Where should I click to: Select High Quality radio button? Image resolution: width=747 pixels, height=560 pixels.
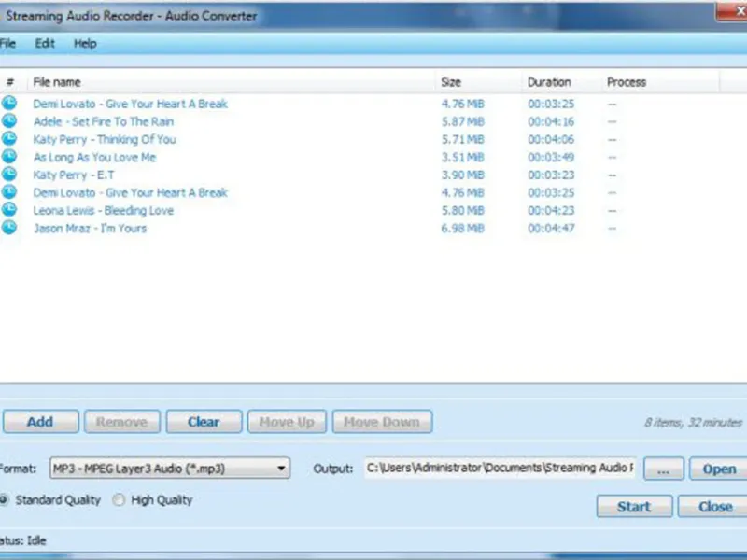pyautogui.click(x=119, y=500)
